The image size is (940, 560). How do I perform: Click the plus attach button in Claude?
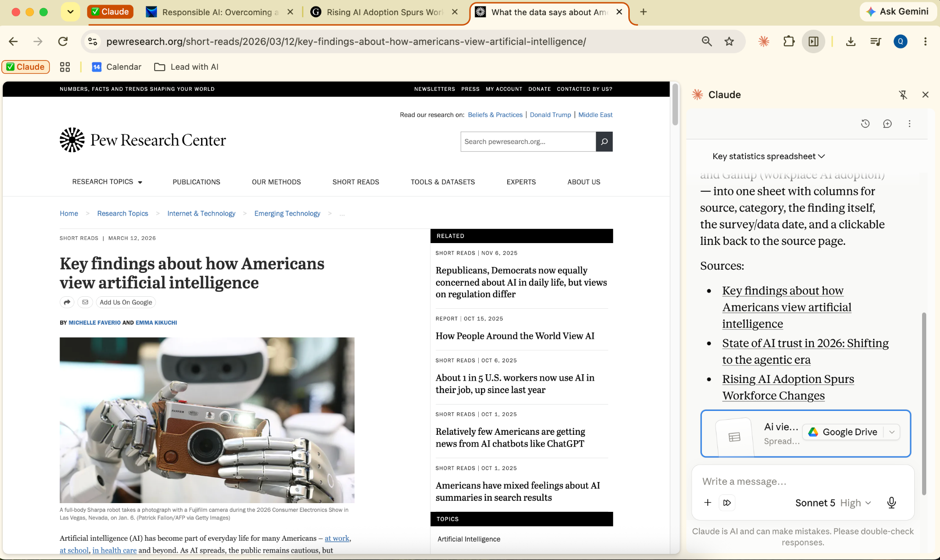pyautogui.click(x=708, y=503)
